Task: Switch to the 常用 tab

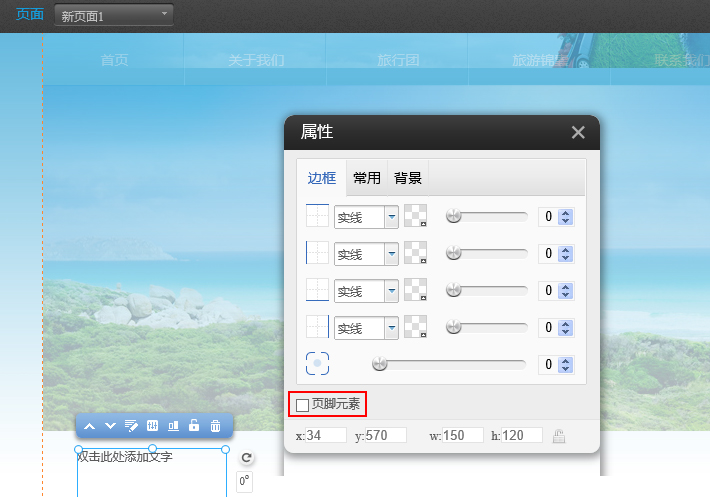Action: coord(367,178)
